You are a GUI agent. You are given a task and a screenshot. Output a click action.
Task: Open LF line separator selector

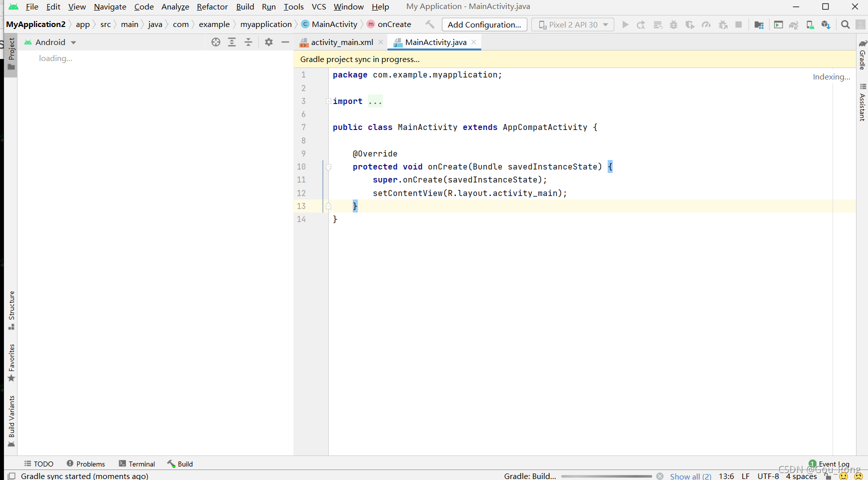tap(745, 476)
